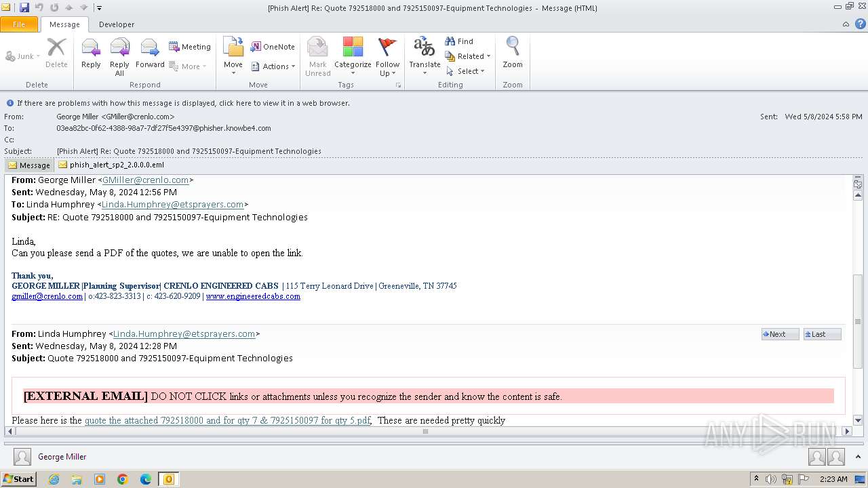The height and width of the screenshot is (488, 868).
Task: Click the network tray icon
Action: click(787, 479)
